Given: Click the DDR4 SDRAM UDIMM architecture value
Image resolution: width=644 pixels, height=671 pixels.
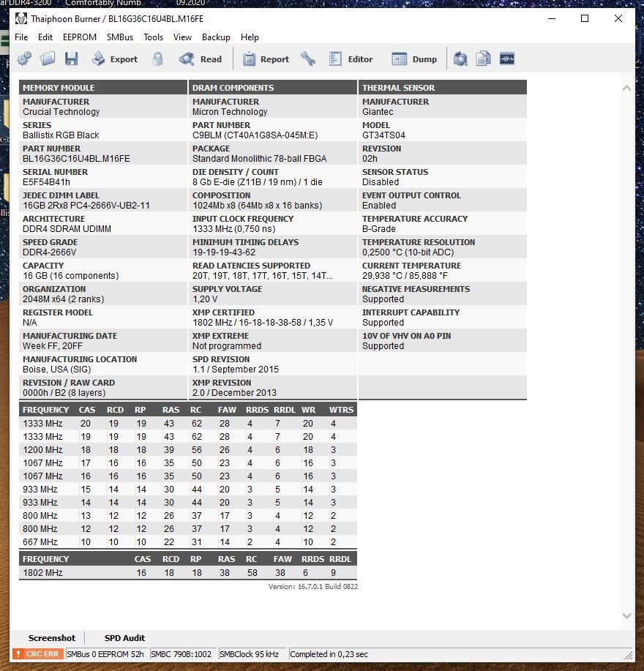Looking at the screenshot, I should tap(67, 229).
